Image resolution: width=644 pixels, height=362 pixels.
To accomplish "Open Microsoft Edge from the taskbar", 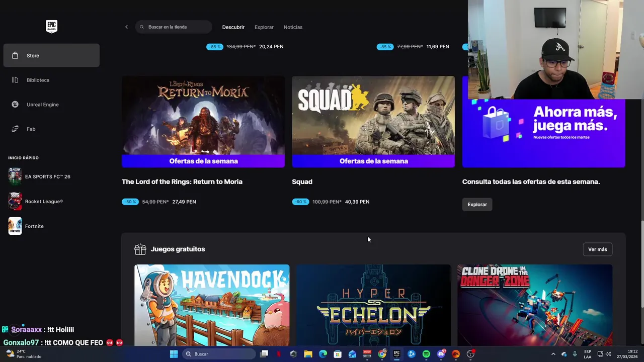I will pyautogui.click(x=323, y=354).
